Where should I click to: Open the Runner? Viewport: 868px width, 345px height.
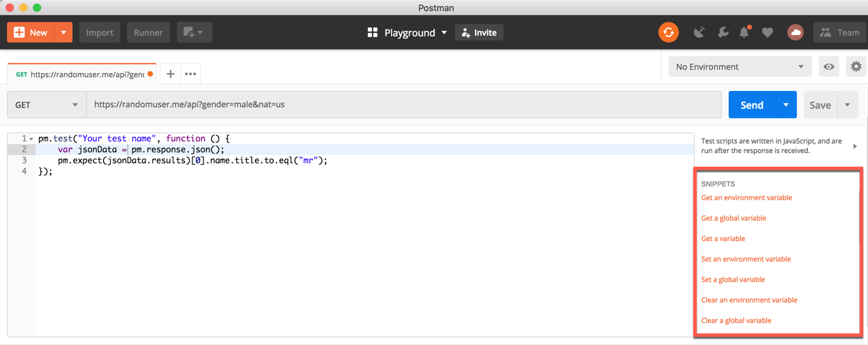148,32
